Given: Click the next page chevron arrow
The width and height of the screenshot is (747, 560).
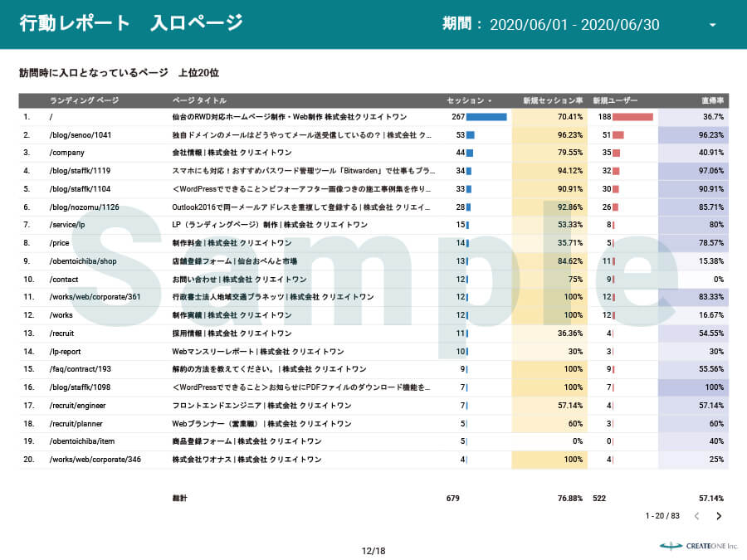Looking at the screenshot, I should (719, 515).
